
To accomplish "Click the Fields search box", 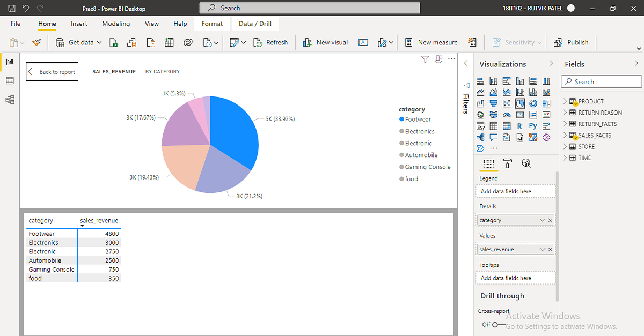I will 601,81.
